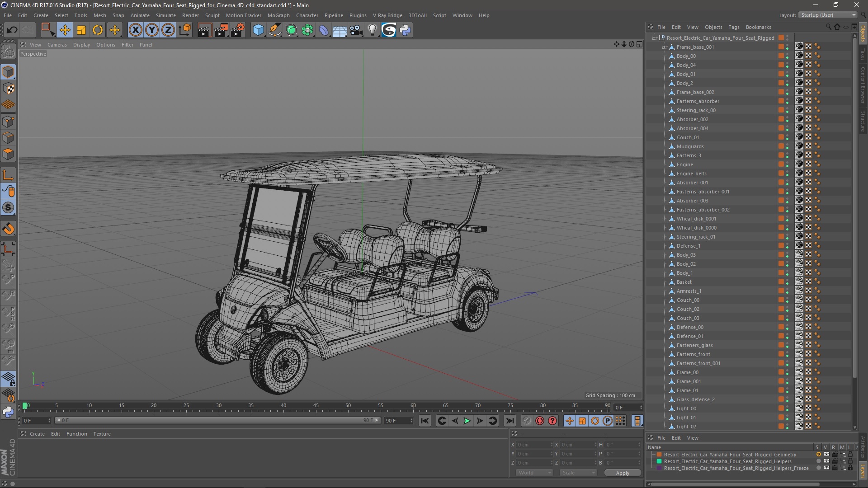Click the Record active objects button
Screen dimensions: 868x488
click(x=527, y=421)
